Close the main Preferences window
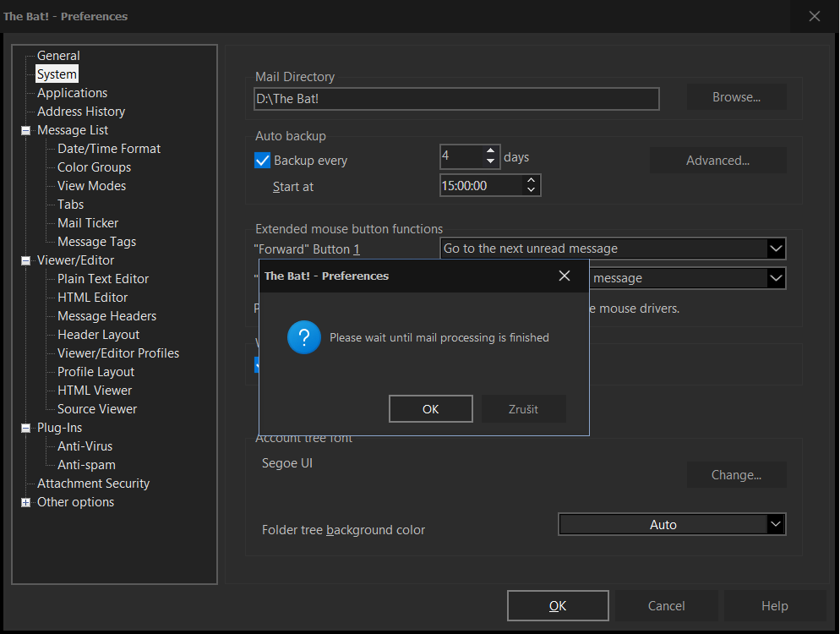The image size is (840, 634). coord(815,16)
